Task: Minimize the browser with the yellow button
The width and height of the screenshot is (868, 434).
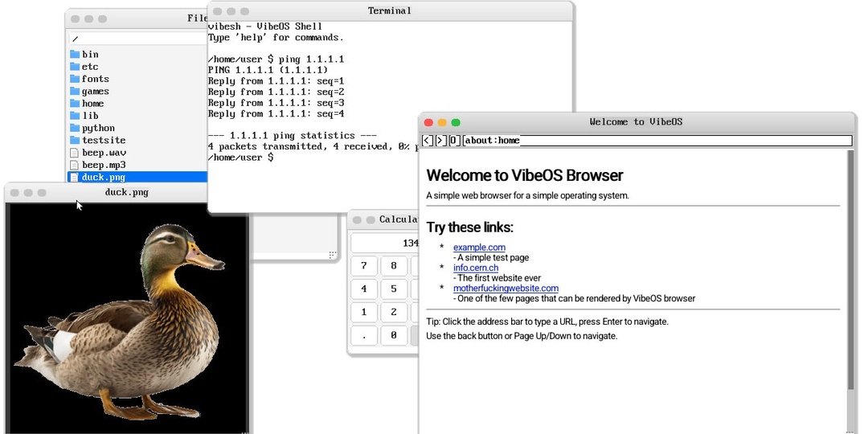Action: click(x=442, y=122)
